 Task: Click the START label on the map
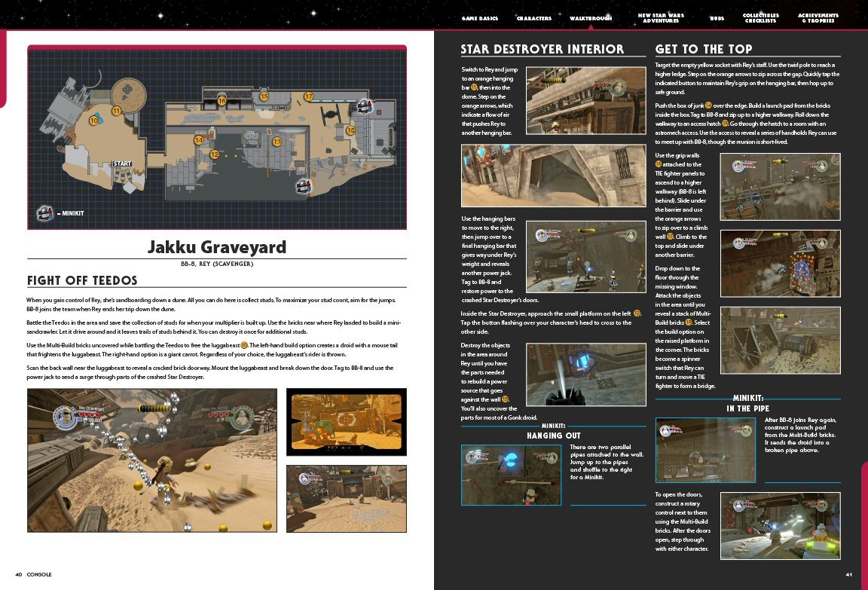tap(122, 164)
